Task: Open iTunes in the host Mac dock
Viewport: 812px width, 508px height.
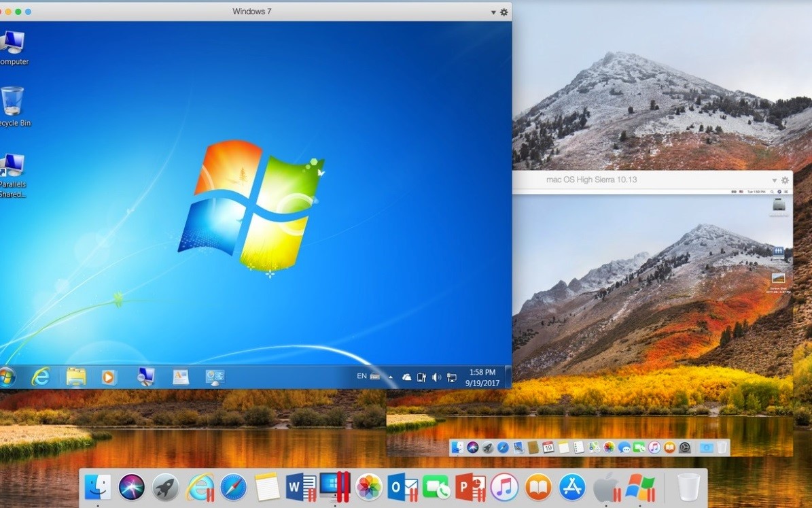Action: [504, 488]
